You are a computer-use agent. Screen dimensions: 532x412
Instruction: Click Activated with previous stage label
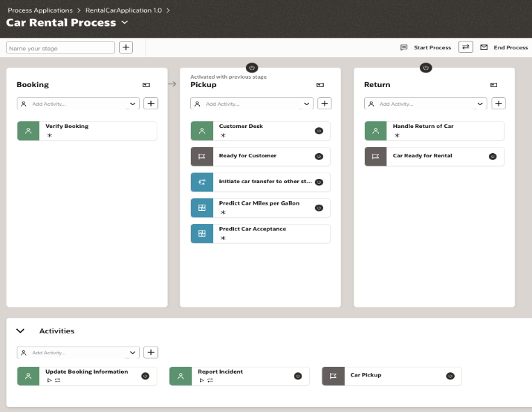(x=228, y=77)
